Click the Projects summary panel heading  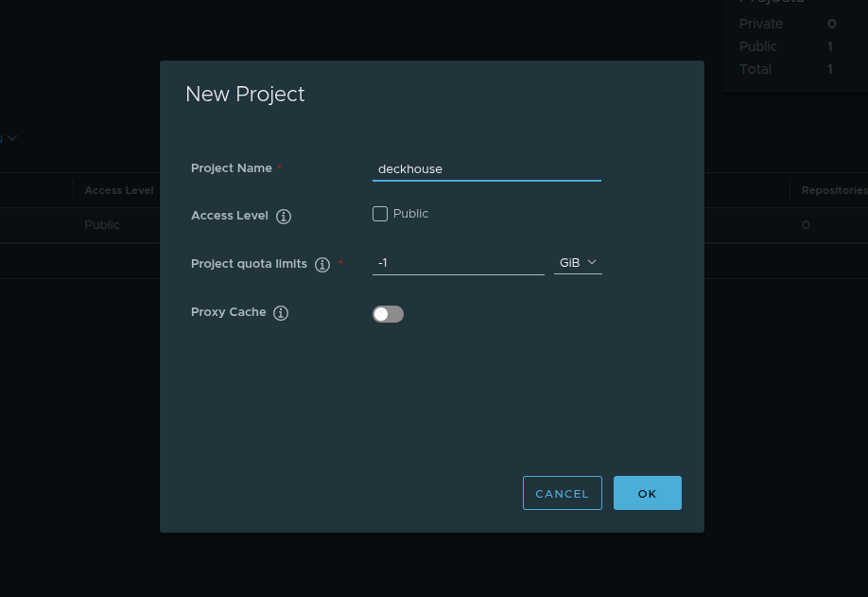point(772,3)
